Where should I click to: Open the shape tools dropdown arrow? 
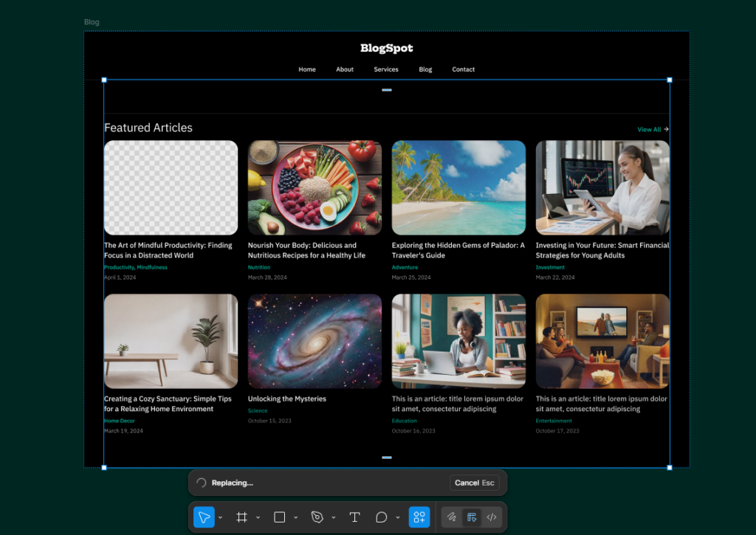tap(296, 518)
